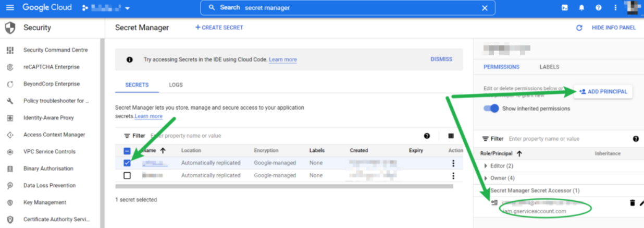644x228 pixels.
Task: Open the main navigation hamburger menu
Action: point(11,8)
